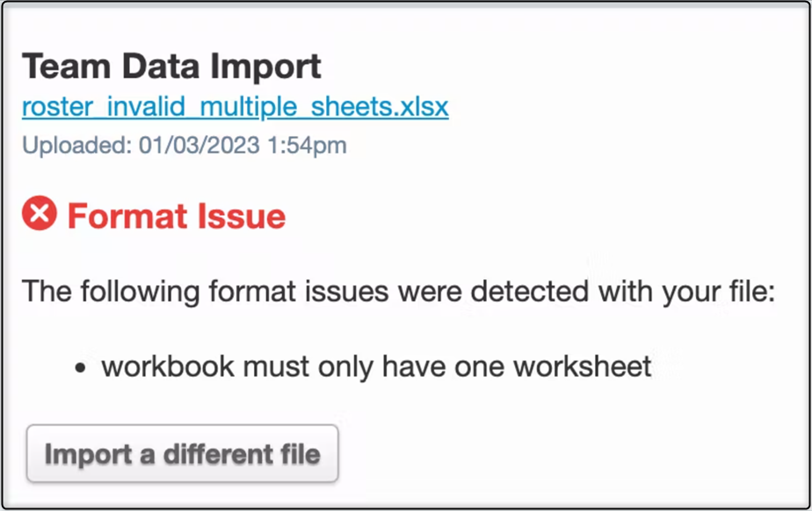
Task: Click the one-worksheet error message
Action: (376, 366)
